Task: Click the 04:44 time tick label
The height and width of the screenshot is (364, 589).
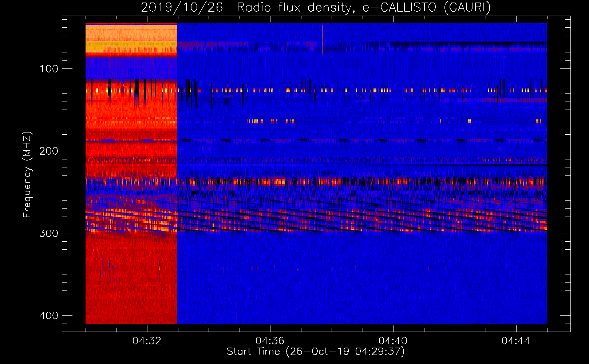Action: pos(516,341)
